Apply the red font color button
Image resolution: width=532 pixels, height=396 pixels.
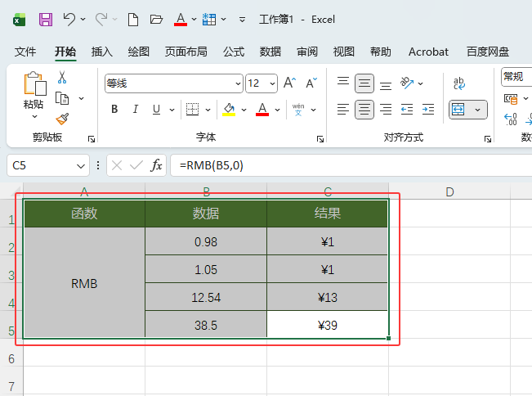[262, 110]
